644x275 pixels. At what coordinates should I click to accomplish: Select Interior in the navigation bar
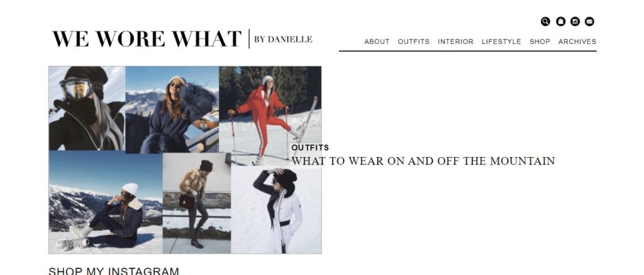455,41
